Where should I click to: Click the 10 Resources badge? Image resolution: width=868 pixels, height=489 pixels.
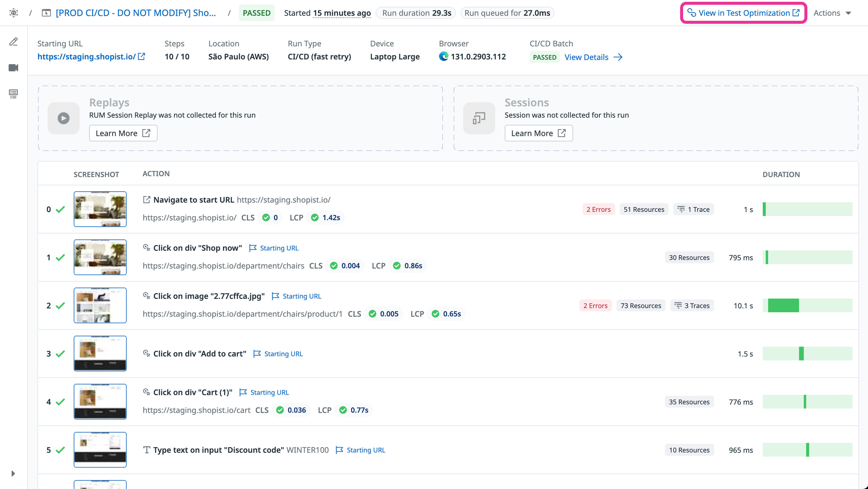pos(689,450)
